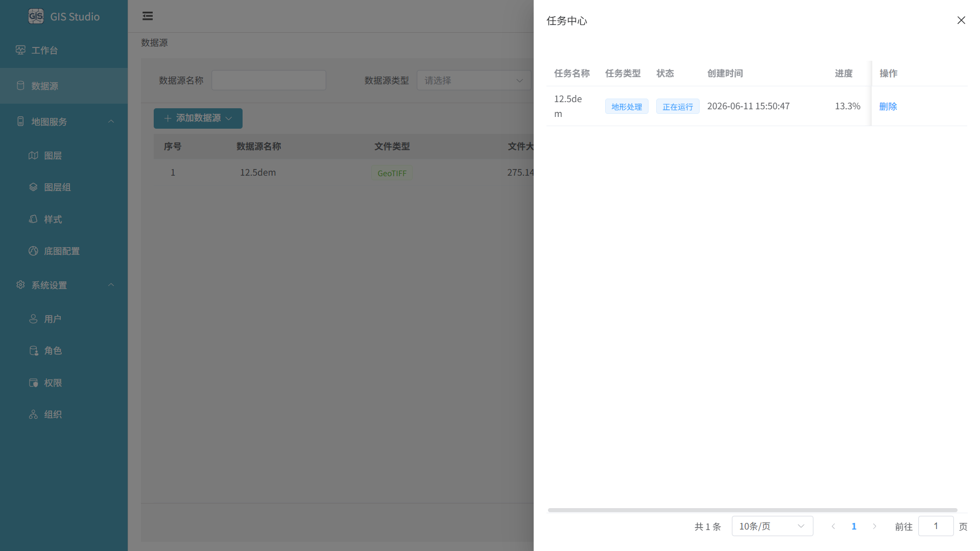Open 角色 submenu item

tap(64, 350)
